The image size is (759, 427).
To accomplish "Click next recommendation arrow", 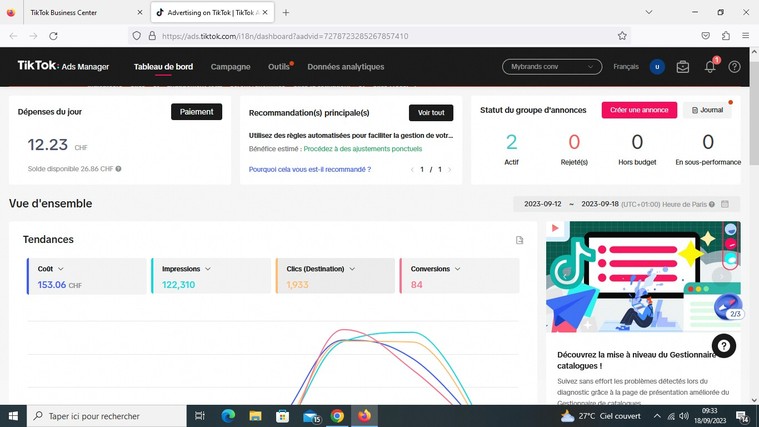I will (450, 170).
